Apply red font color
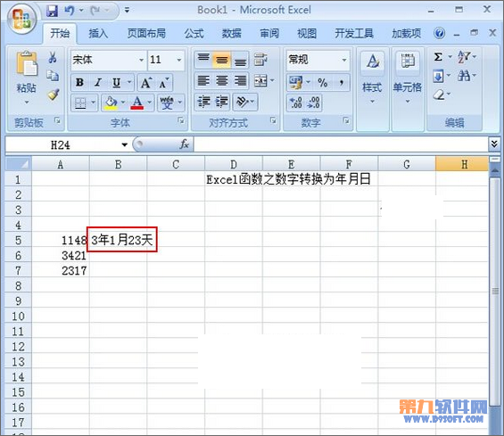This screenshot has width=504, height=436. (137, 103)
